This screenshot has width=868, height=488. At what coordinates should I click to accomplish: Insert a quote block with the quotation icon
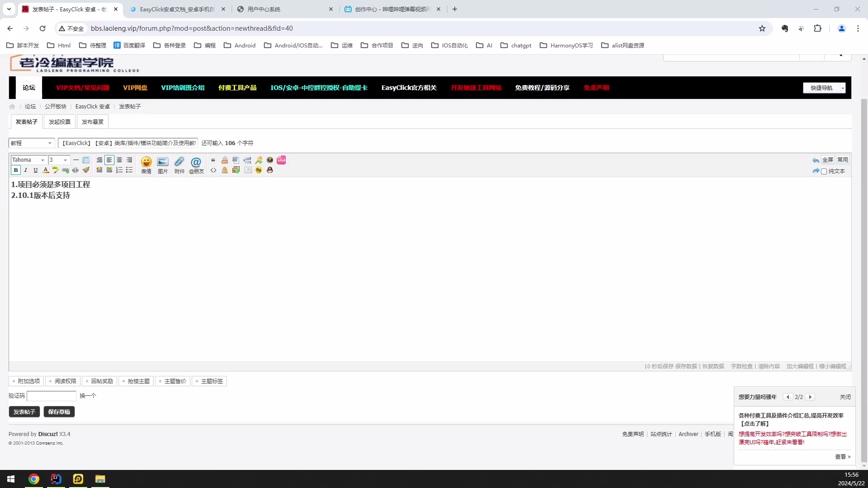(213, 160)
